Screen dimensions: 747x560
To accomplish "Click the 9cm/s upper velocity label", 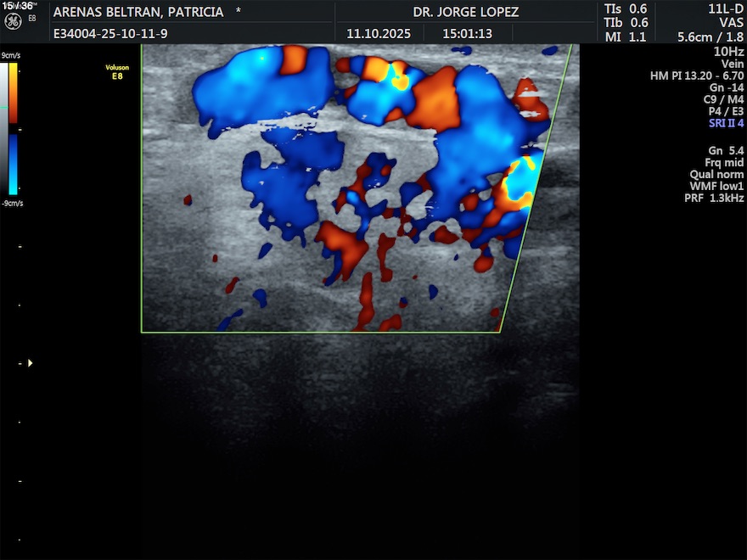I will (10, 55).
